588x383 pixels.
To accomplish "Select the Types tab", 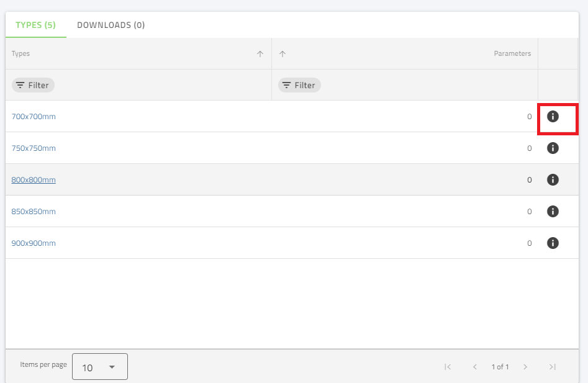I will (35, 25).
